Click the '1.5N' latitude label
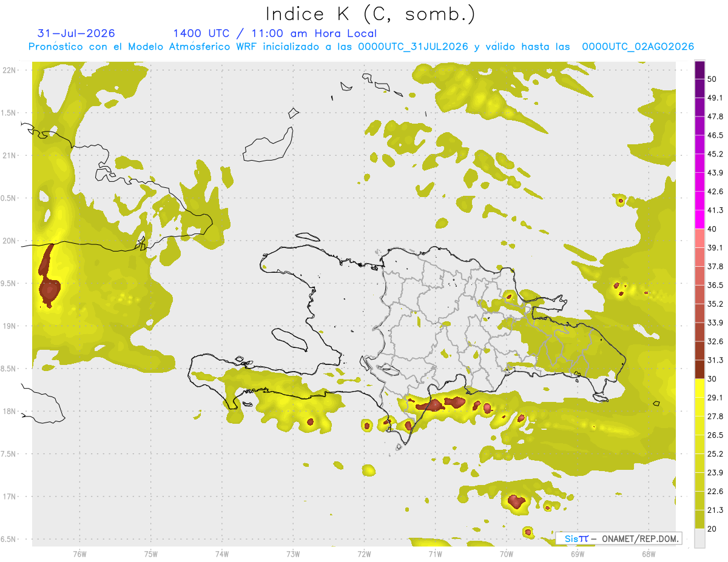The width and height of the screenshot is (728, 562). click(x=8, y=113)
